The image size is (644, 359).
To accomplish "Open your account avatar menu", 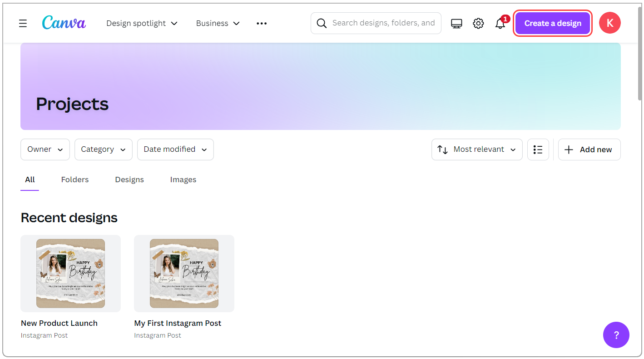I will (609, 23).
